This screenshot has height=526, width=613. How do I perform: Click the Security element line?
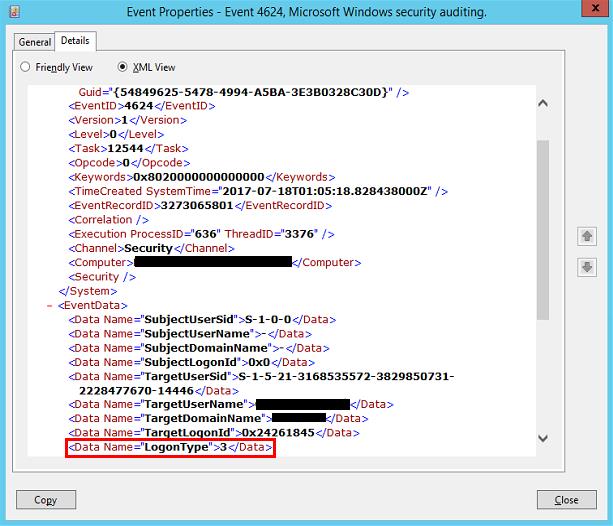click(x=102, y=277)
